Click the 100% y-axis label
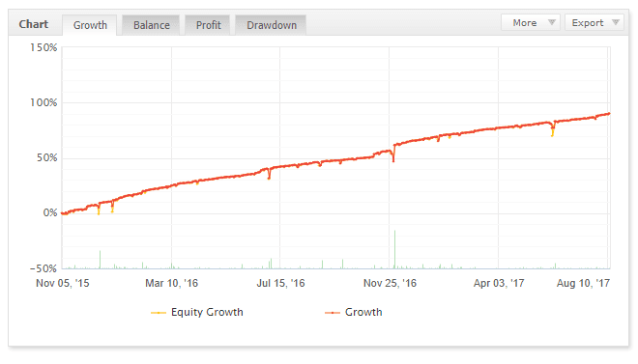The width and height of the screenshot is (638, 364). (x=43, y=102)
